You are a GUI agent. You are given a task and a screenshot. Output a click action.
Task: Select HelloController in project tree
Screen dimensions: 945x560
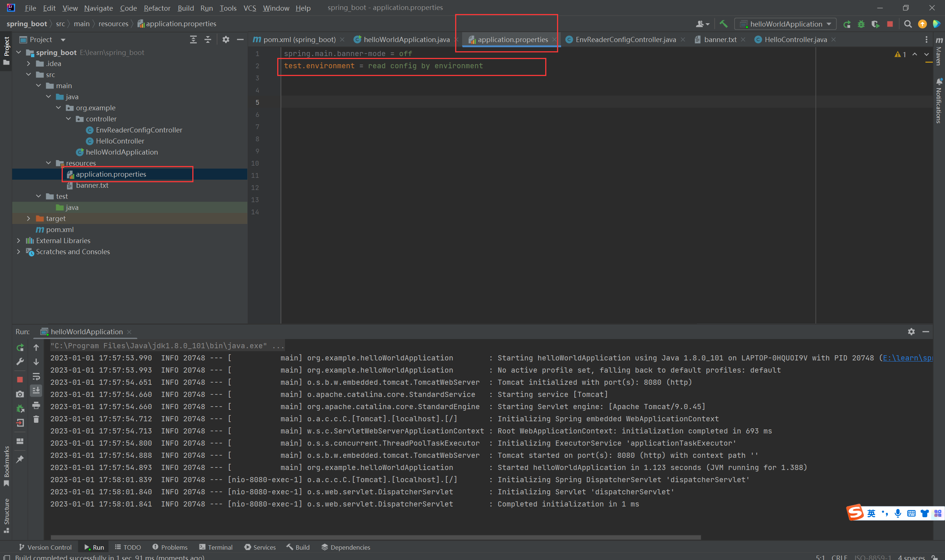click(x=120, y=141)
